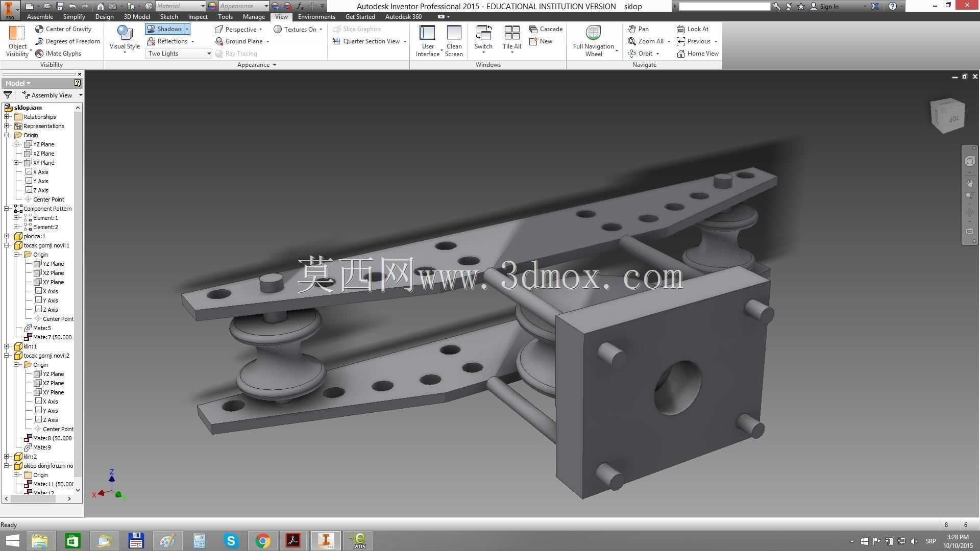Open the Inspect ribbon tab
980x551 pixels.
tap(198, 17)
